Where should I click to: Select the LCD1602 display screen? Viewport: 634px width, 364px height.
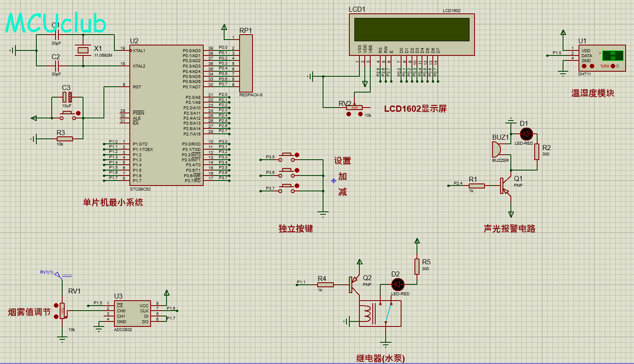[x=412, y=30]
